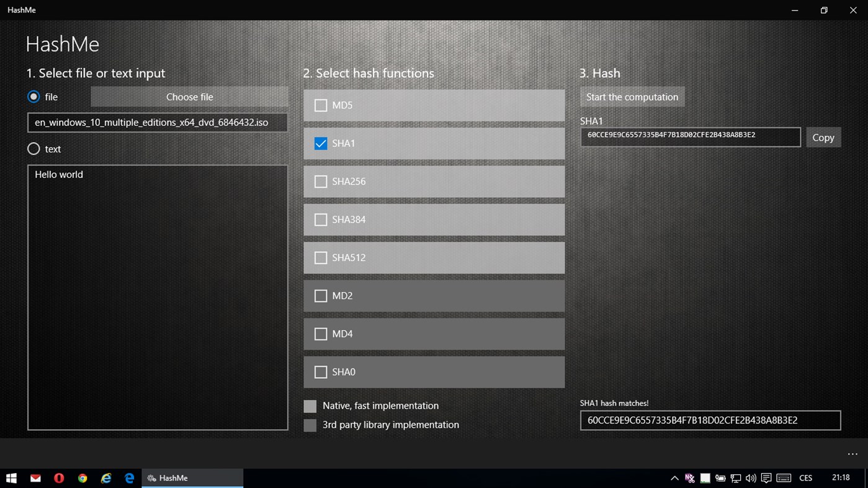Click inside the SHA1 result text field
868x488 pixels.
[x=690, y=137]
